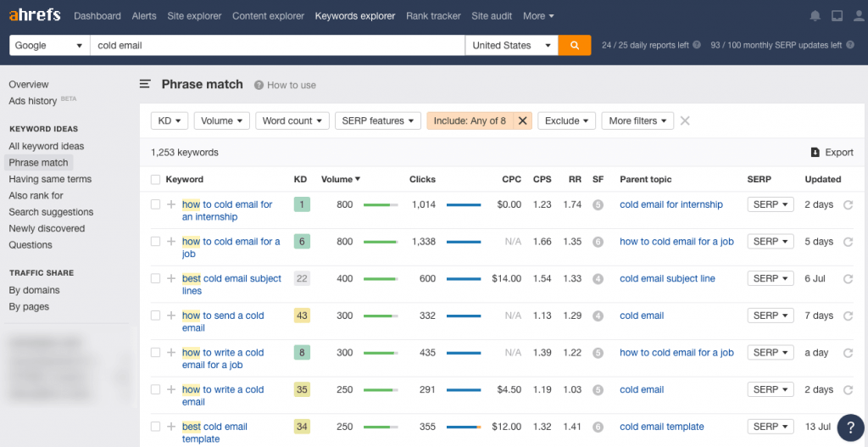The width and height of the screenshot is (868, 447).
Task: Refresh SERP data for cold email internship row
Action: [848, 204]
